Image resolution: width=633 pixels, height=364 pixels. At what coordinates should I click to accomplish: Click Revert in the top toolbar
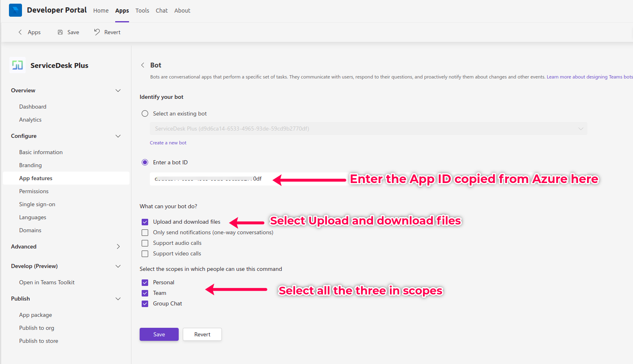107,32
